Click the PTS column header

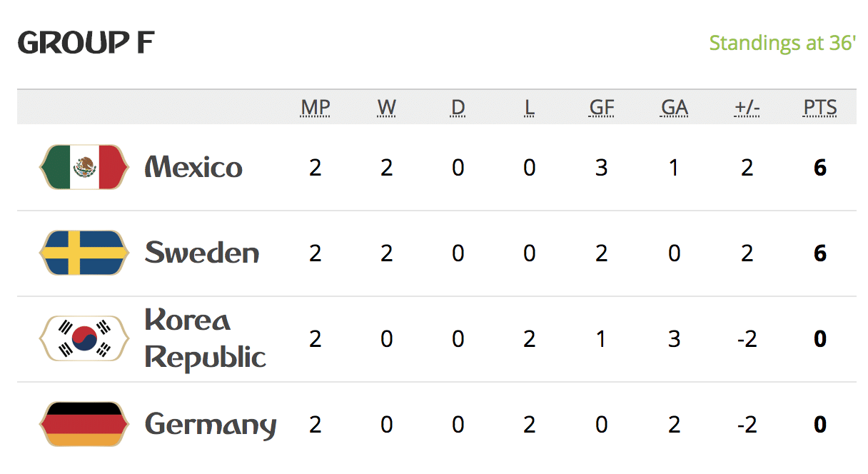click(820, 108)
